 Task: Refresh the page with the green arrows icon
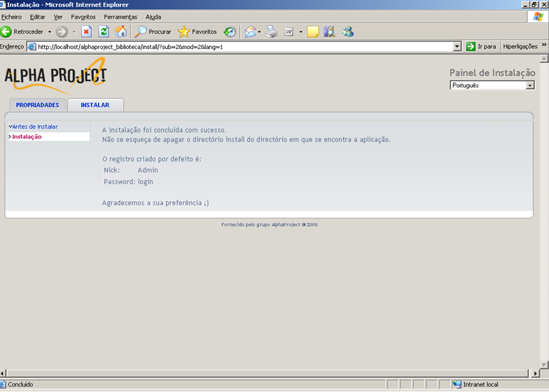pyautogui.click(x=104, y=32)
